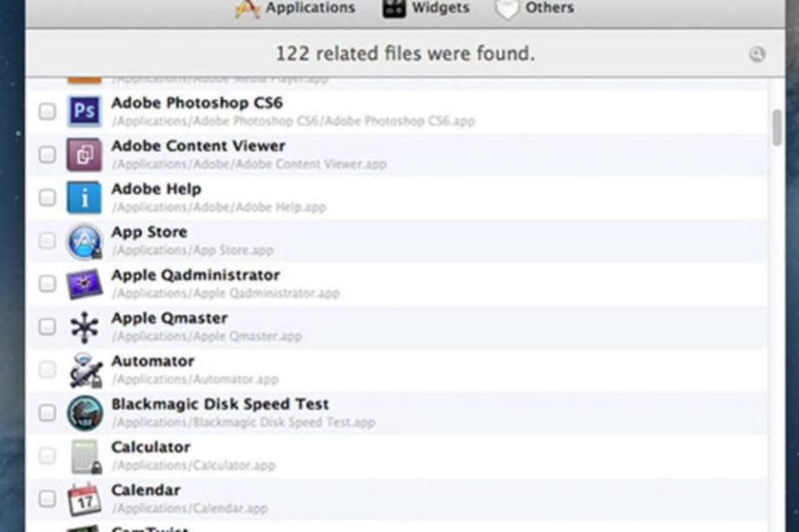Click the Calculator.app file path

tap(194, 465)
